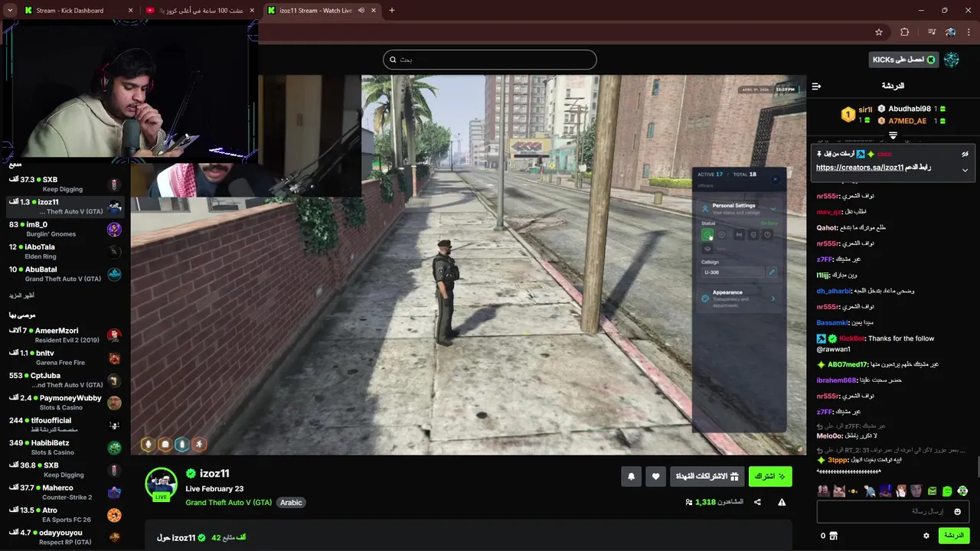Open Atro EA Sports FC 26 channel
This screenshot has width=980, height=551.
click(x=65, y=514)
